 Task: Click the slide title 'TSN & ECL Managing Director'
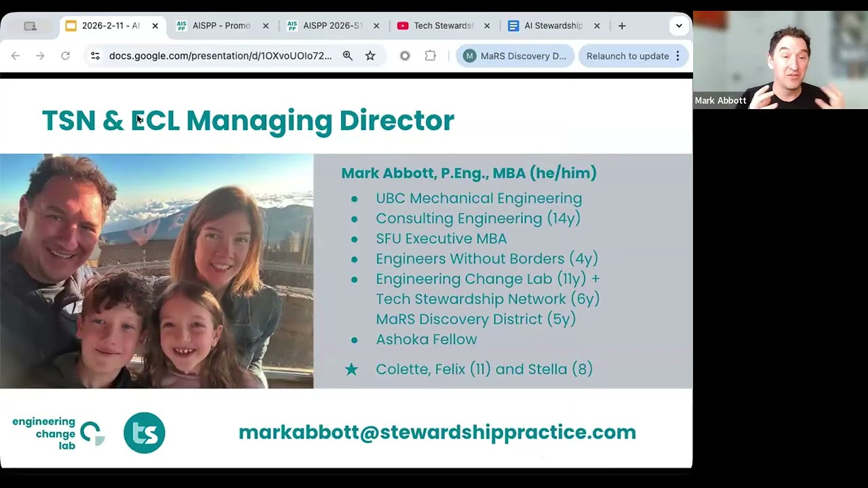coord(248,121)
